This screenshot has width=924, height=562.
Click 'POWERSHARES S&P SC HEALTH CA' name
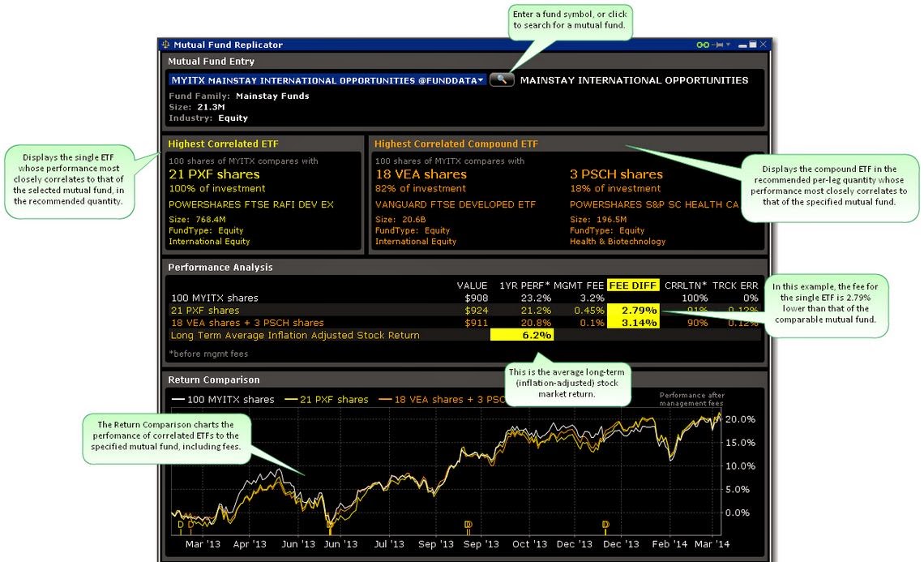(x=653, y=204)
